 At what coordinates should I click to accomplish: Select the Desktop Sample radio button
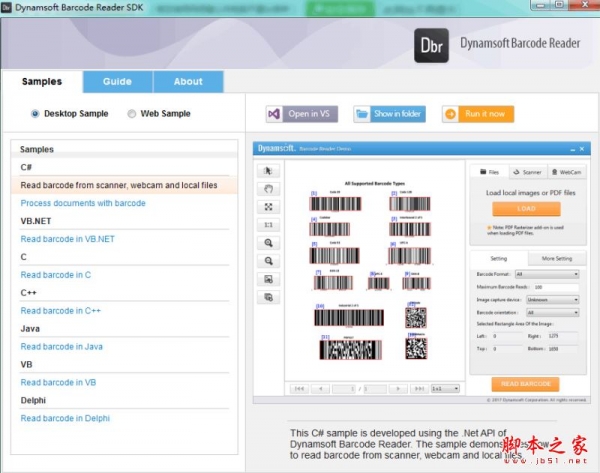pos(36,114)
